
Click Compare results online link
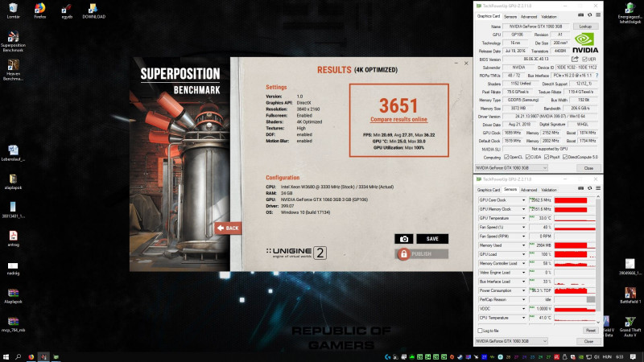tap(398, 119)
